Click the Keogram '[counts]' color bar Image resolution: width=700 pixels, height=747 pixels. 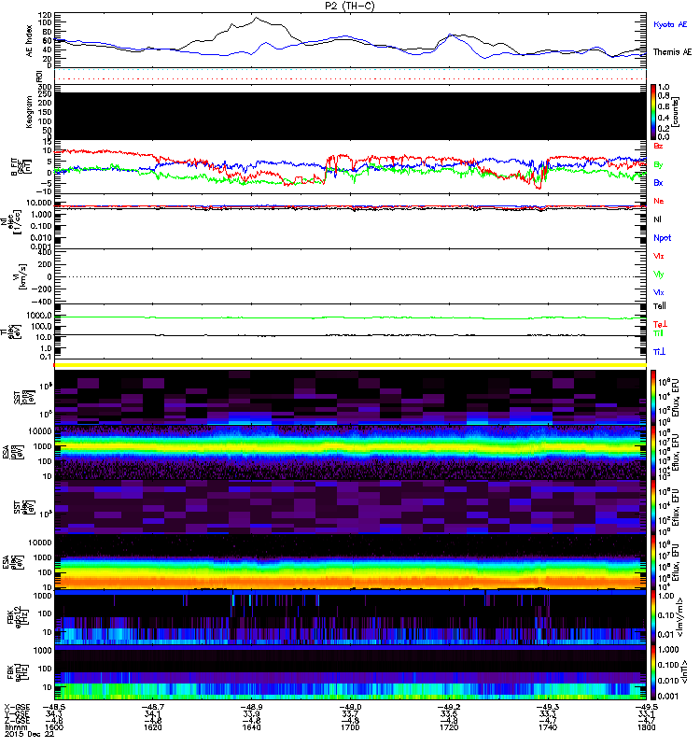coord(653,112)
